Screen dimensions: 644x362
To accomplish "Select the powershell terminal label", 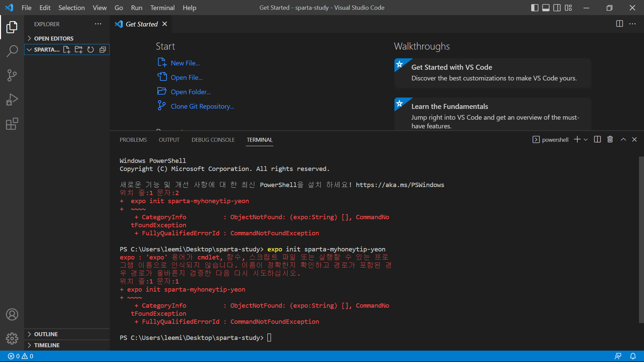I will pyautogui.click(x=550, y=140).
